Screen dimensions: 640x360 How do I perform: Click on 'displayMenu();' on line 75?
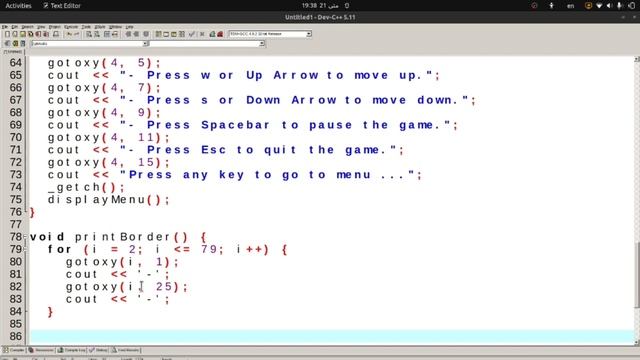pos(109,200)
